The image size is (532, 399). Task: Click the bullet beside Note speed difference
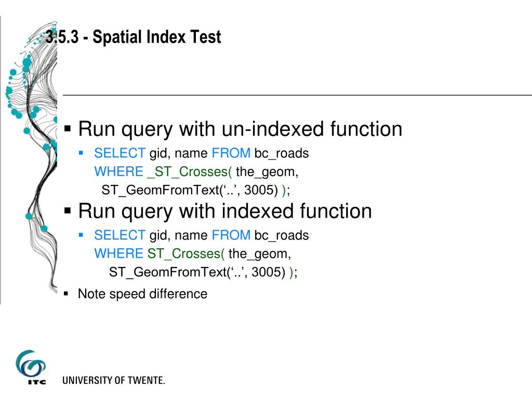coord(66,294)
